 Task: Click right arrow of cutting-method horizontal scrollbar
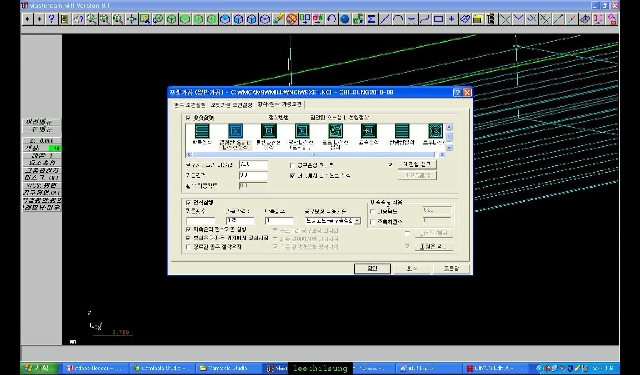click(x=442, y=154)
